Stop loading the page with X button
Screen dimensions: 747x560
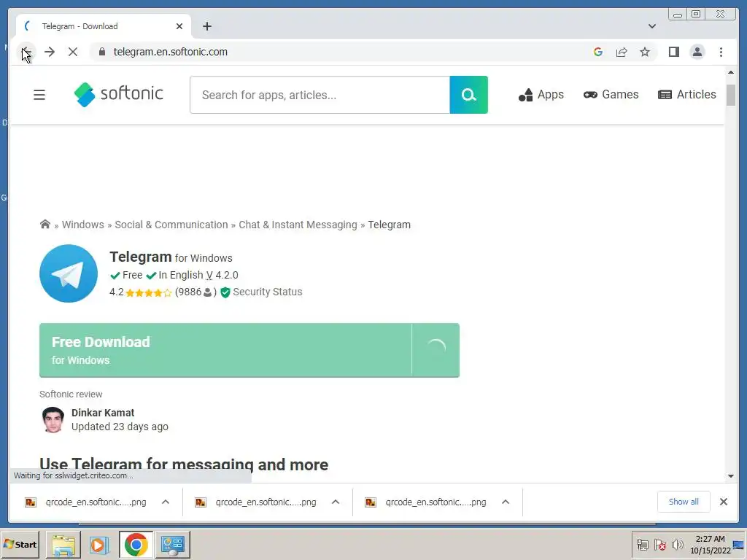coord(73,52)
